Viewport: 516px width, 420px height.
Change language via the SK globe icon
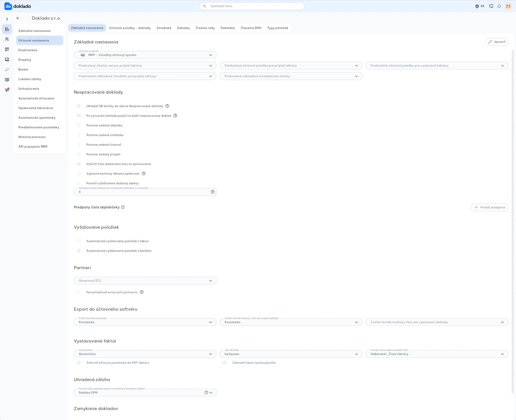480,6
